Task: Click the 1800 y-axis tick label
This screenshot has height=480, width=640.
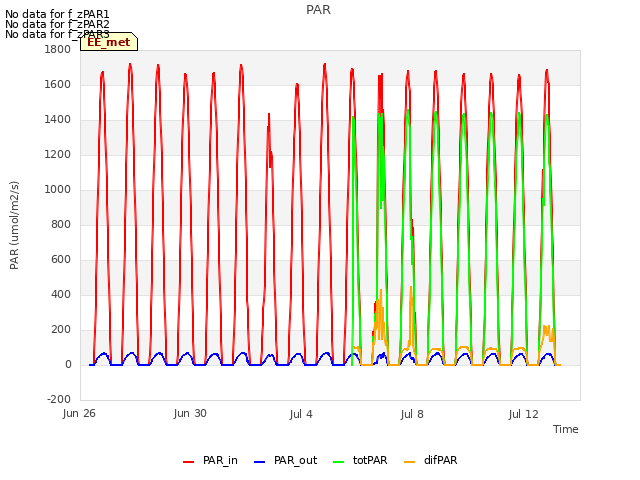Action: click(58, 49)
